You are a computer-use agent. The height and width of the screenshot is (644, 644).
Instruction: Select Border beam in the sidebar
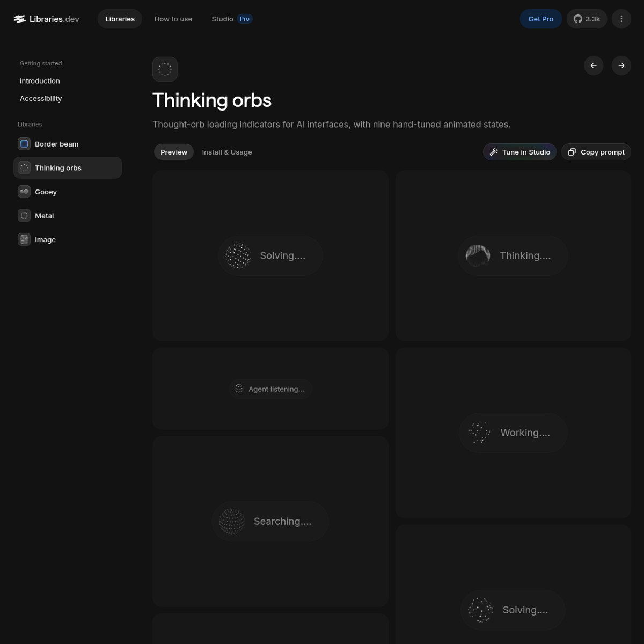68,144
